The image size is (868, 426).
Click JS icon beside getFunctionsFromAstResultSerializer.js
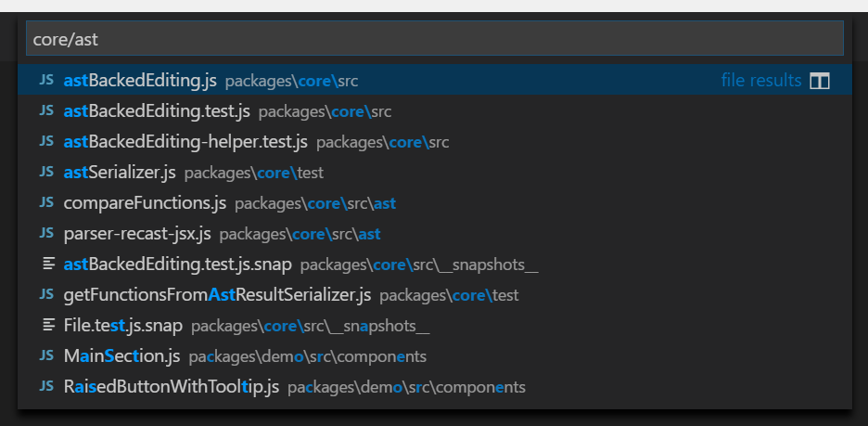47,294
